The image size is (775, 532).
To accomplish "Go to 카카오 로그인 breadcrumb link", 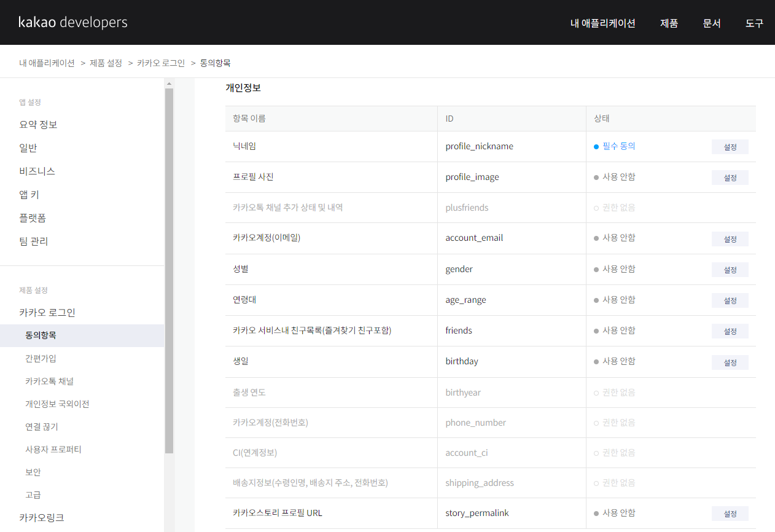I will (x=161, y=63).
